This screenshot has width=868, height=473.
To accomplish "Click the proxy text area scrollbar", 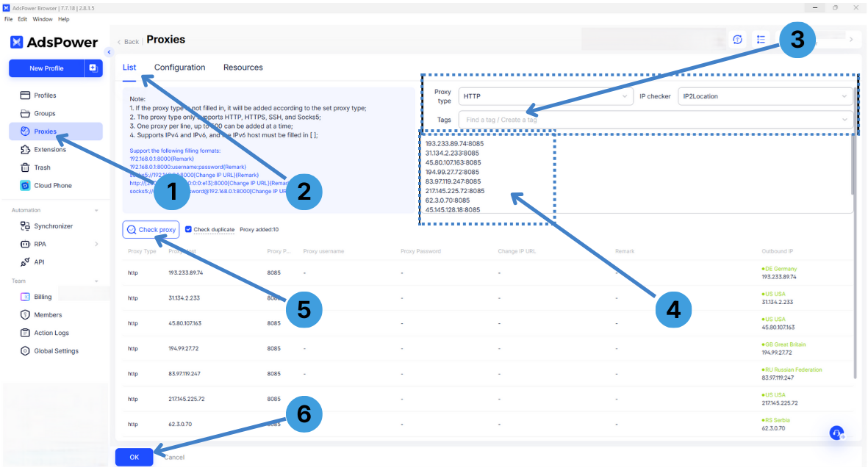I will click(x=853, y=166).
